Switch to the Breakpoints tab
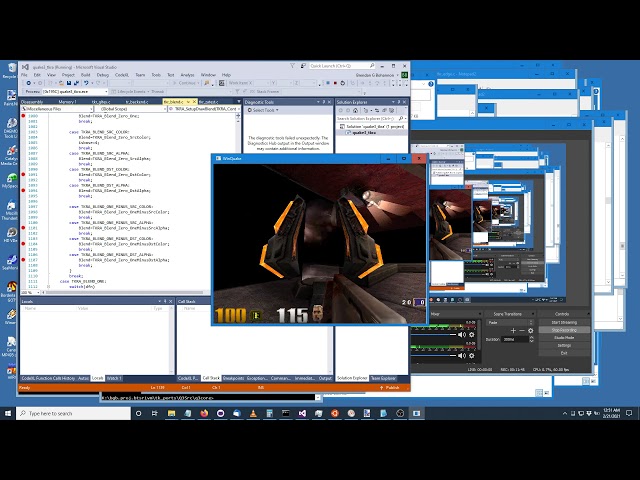 233,378
